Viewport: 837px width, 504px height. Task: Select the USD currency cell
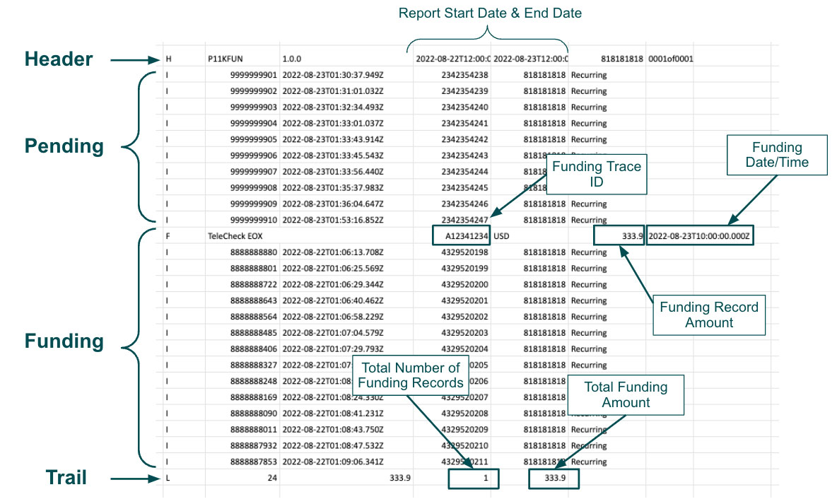[501, 236]
